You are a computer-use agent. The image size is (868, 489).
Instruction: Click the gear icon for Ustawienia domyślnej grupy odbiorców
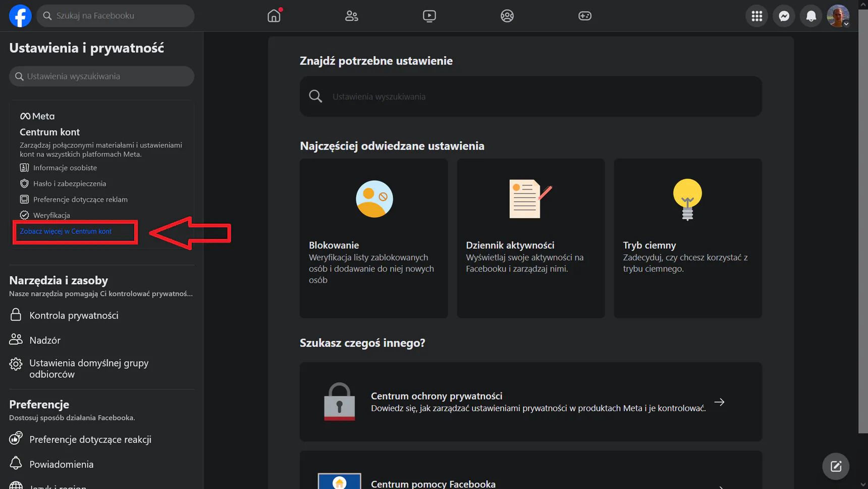16,363
